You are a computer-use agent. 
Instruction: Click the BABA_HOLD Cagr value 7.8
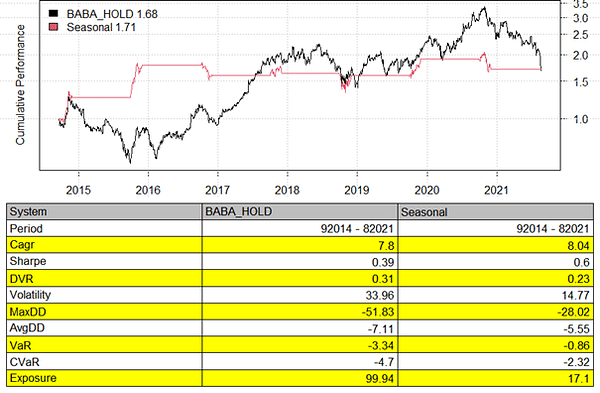(x=386, y=245)
